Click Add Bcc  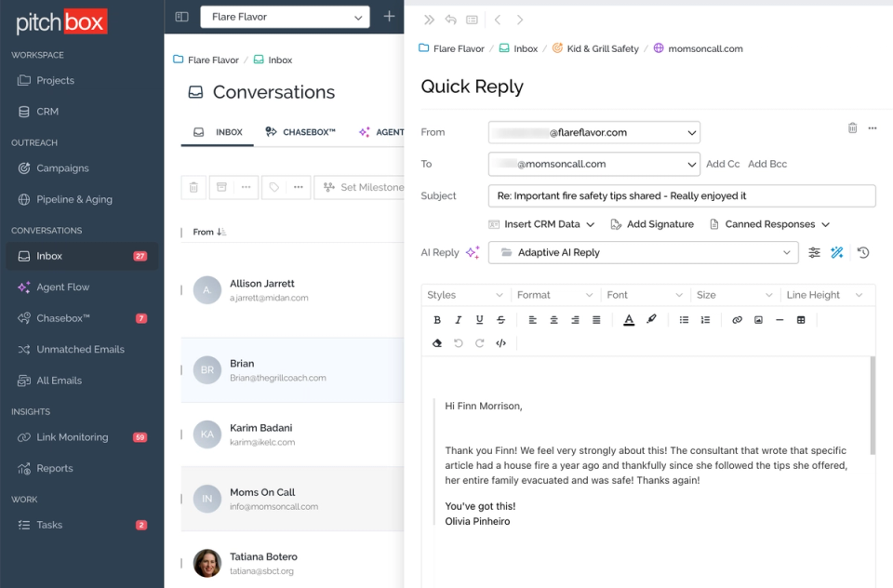pyautogui.click(x=767, y=164)
